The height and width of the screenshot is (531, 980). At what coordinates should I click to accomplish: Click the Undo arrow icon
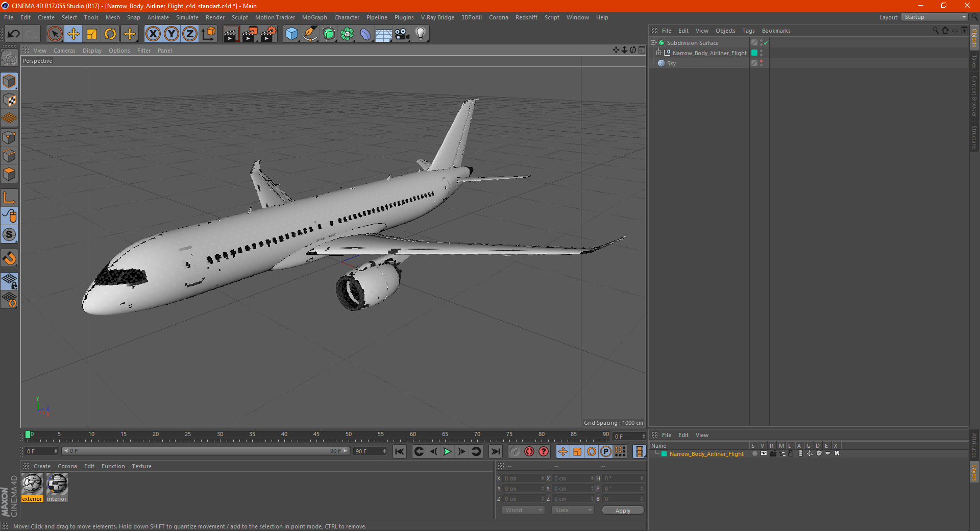pos(14,34)
